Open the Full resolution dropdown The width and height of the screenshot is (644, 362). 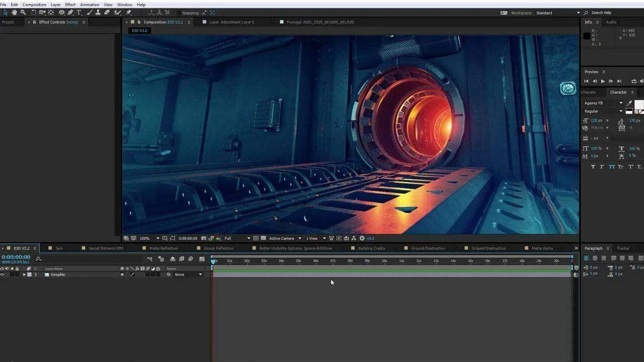248,238
